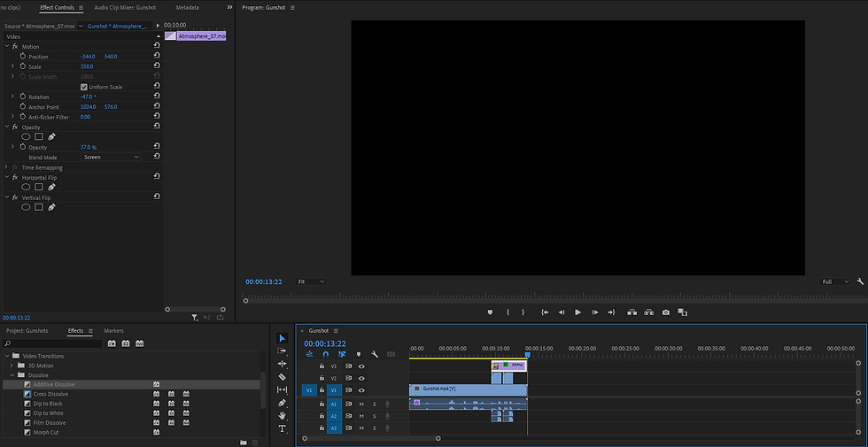Click the Opacity value 37.0 %

click(89, 147)
